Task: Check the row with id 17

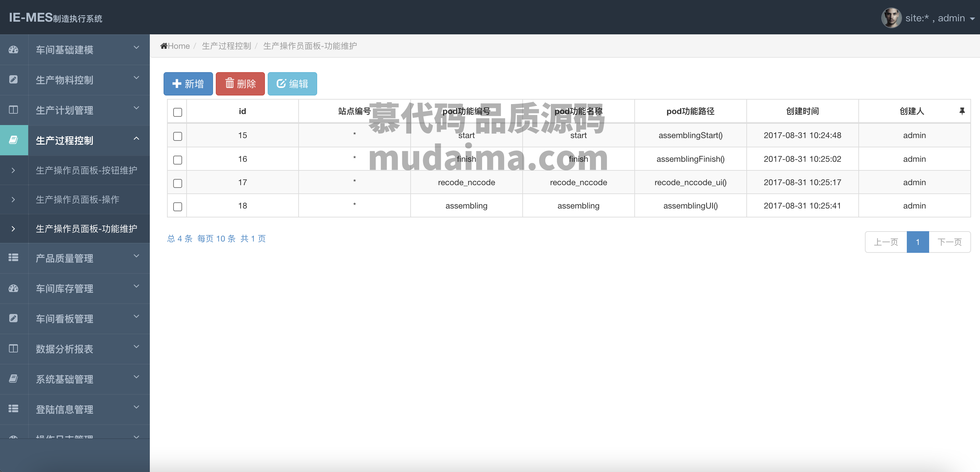Action: 178,183
